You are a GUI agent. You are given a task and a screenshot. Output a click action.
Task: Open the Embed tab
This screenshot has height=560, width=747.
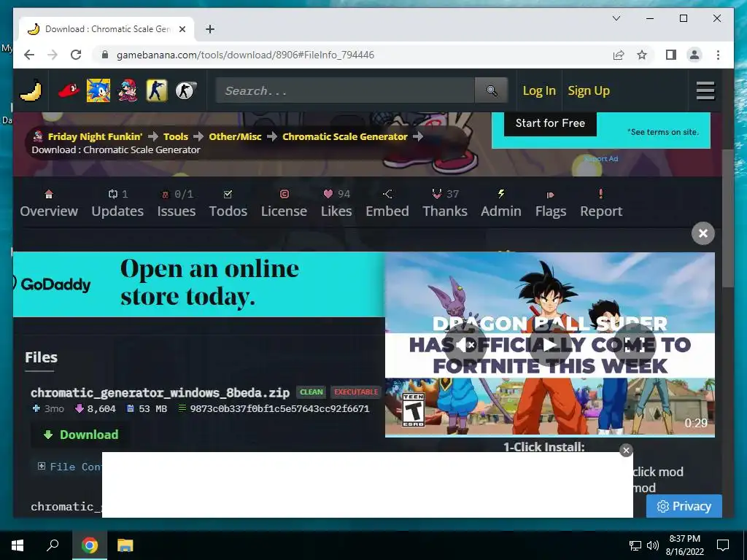pyautogui.click(x=387, y=203)
